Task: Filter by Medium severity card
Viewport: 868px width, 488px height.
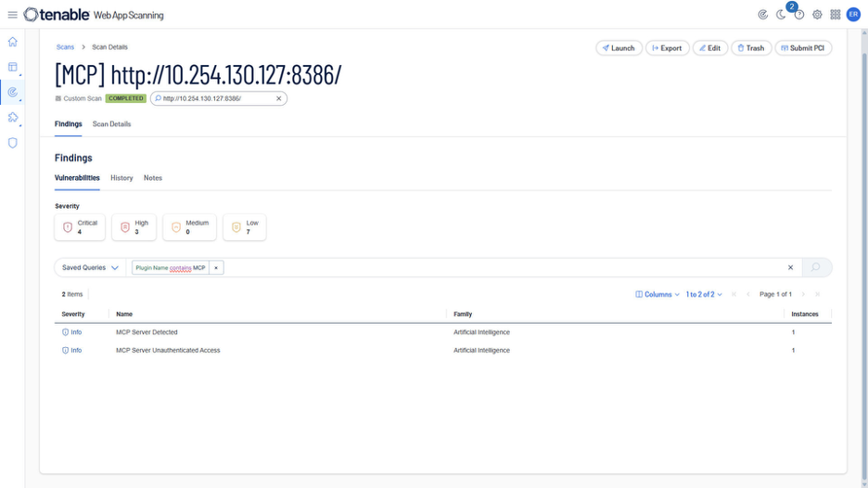Action: (x=189, y=227)
